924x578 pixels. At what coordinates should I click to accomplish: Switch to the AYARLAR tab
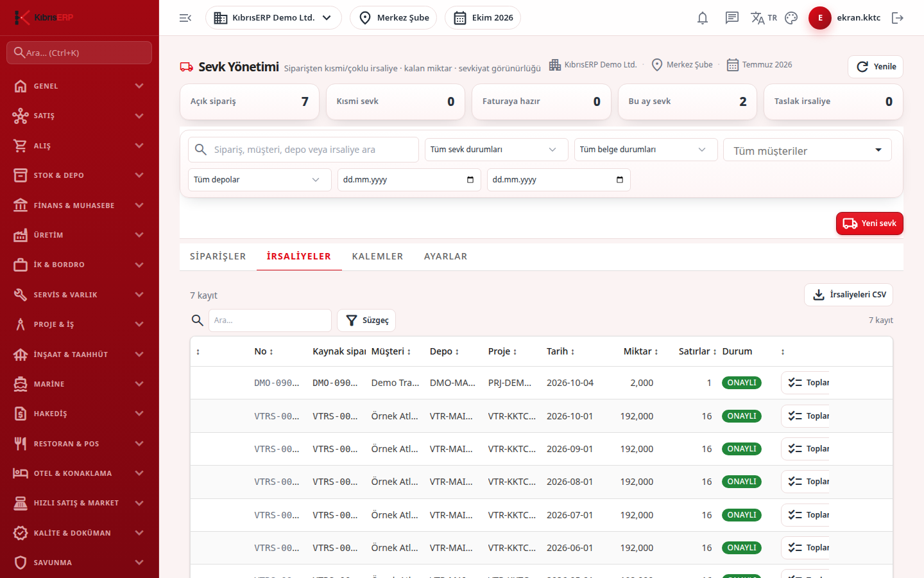click(x=445, y=256)
